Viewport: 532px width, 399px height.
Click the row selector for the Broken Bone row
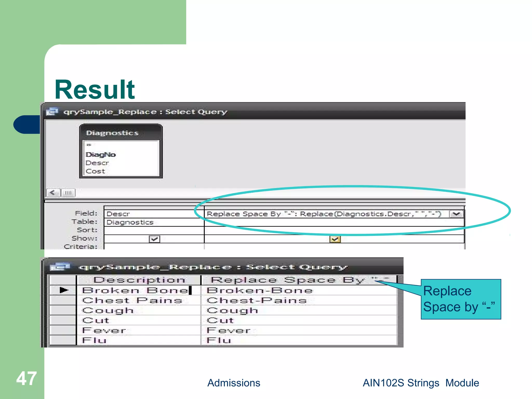click(x=63, y=290)
